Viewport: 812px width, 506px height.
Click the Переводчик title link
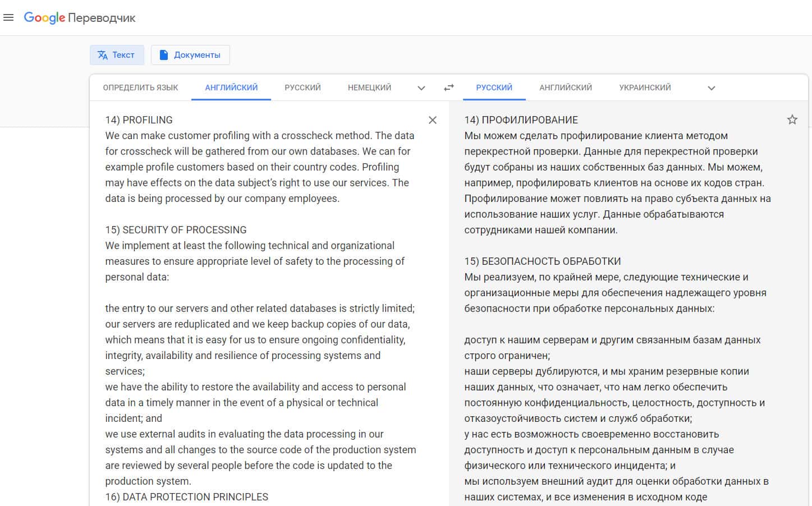(x=102, y=18)
